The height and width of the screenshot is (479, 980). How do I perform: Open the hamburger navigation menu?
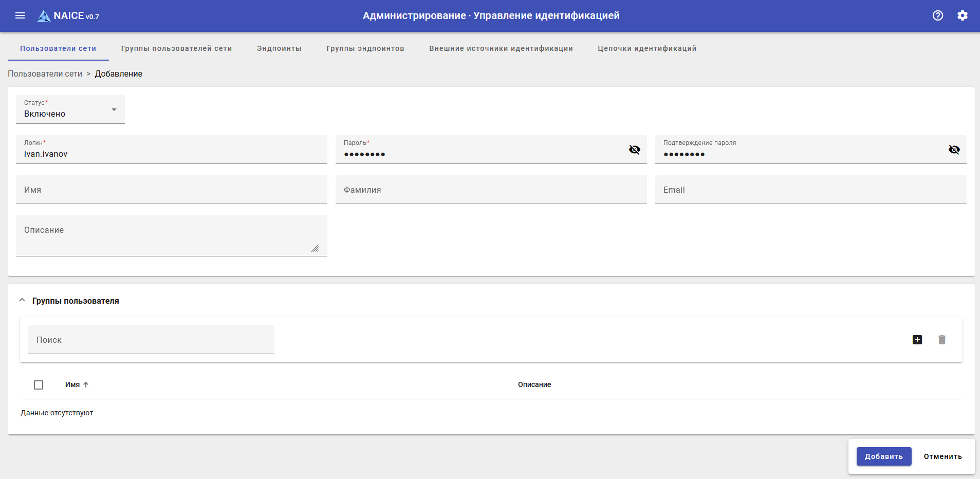tap(20, 15)
